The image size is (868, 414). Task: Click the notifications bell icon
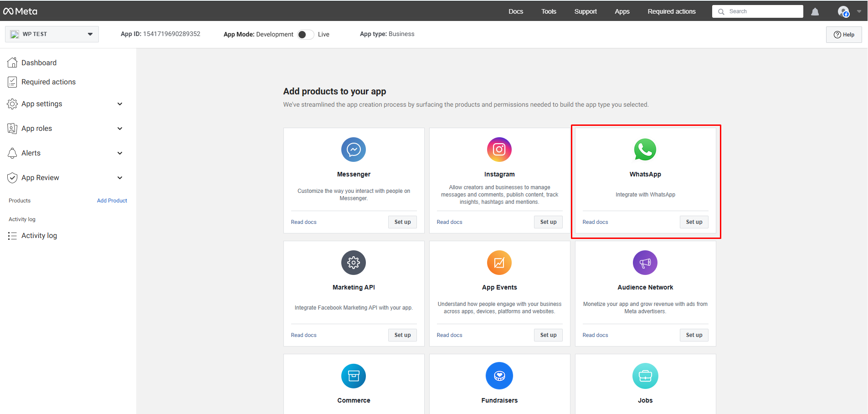pos(815,11)
